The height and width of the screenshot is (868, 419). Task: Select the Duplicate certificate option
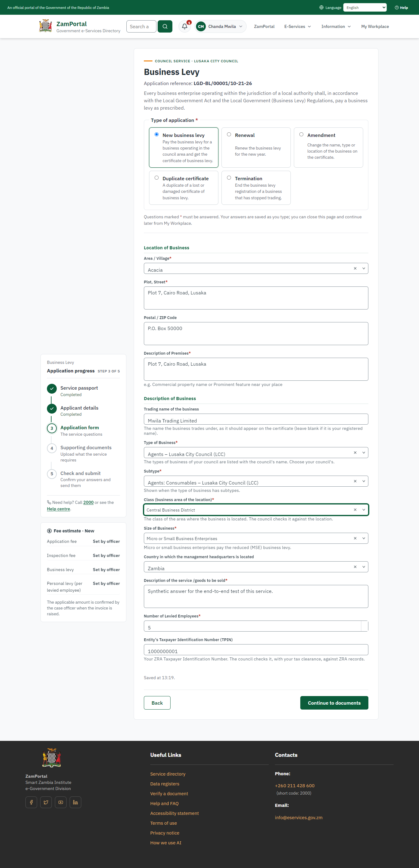click(x=184, y=188)
